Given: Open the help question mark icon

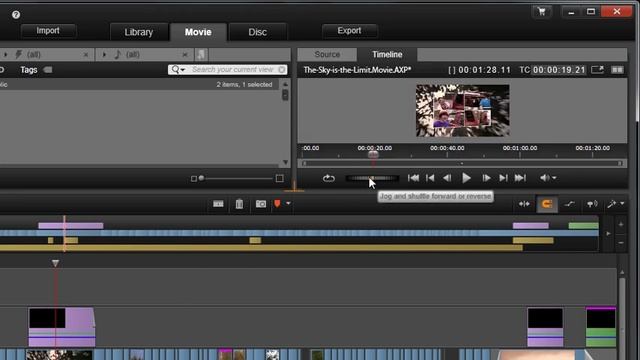Looking at the screenshot, I should click(x=16, y=15).
